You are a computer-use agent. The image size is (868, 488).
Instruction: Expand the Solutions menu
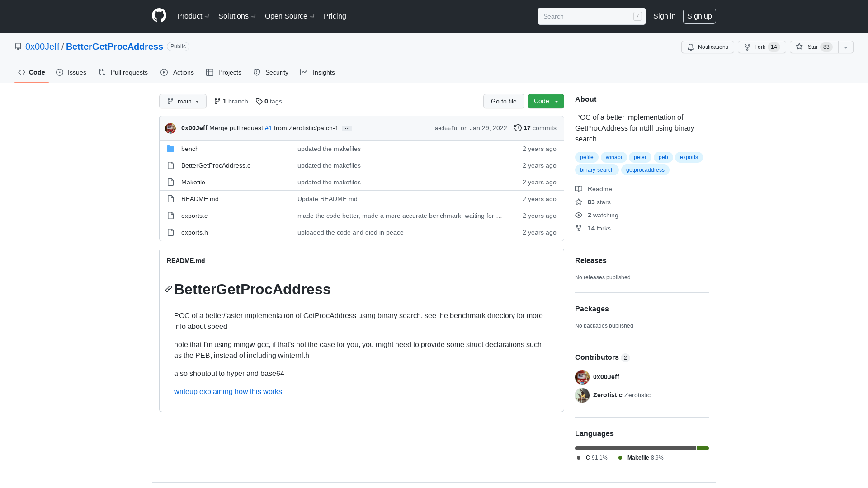tap(237, 16)
